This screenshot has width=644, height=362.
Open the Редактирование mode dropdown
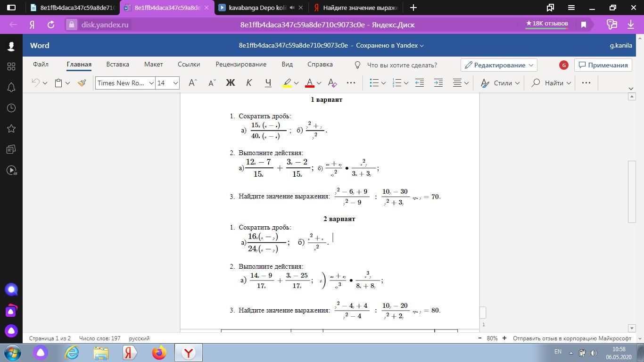[x=499, y=65]
